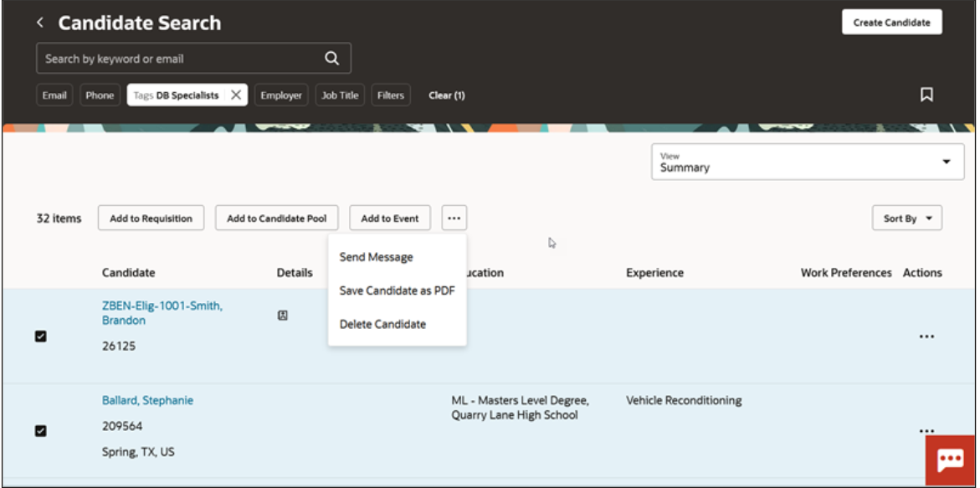Click candidate number 209564
The height and width of the screenshot is (488, 980).
click(122, 426)
